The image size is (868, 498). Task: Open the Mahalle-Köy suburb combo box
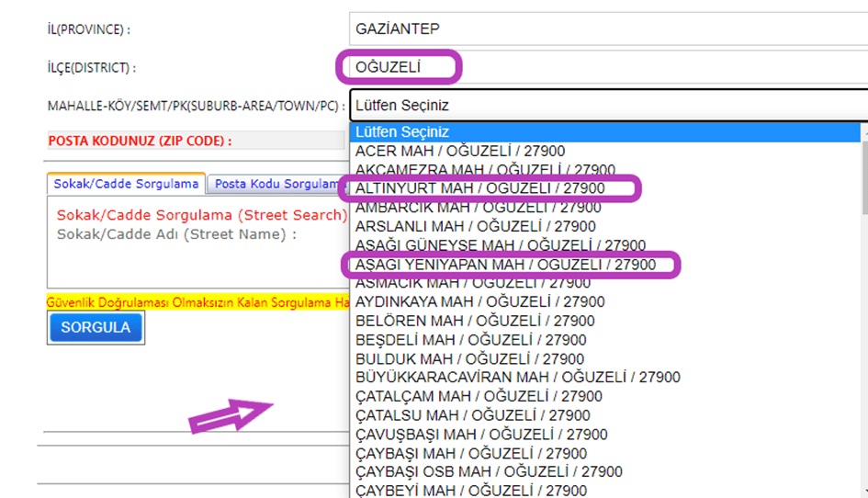point(606,105)
